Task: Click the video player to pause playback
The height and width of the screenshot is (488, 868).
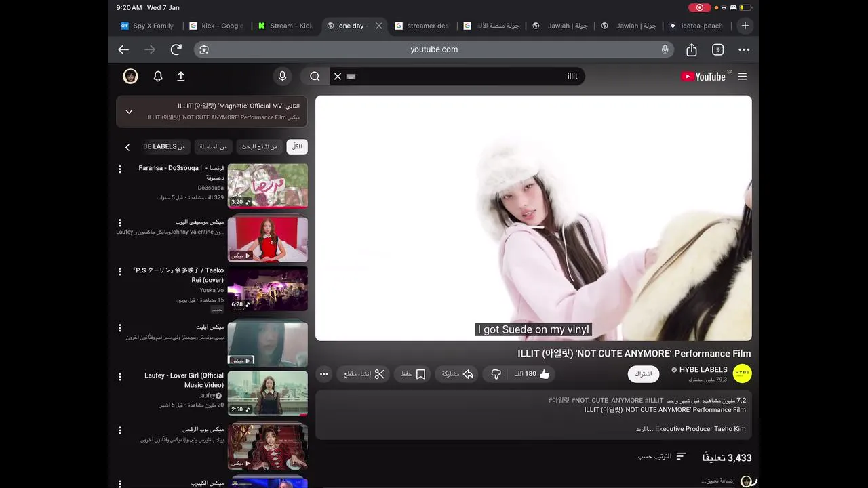Action: 534,218
